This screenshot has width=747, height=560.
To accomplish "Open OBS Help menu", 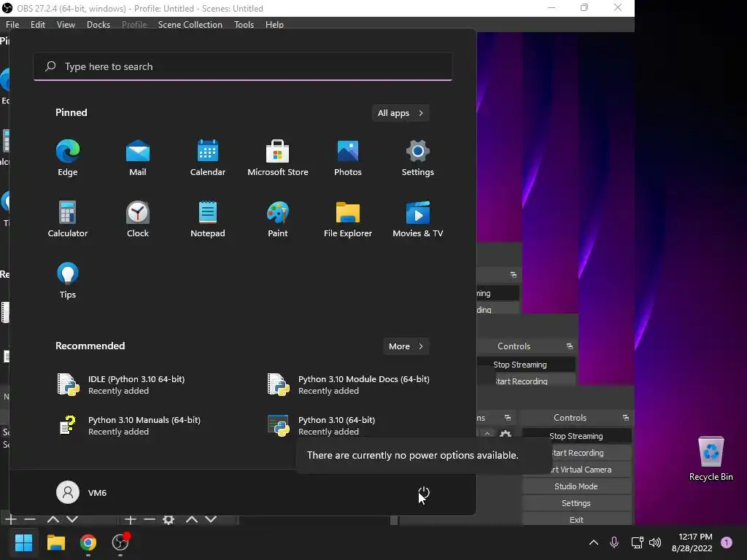I will (x=274, y=24).
